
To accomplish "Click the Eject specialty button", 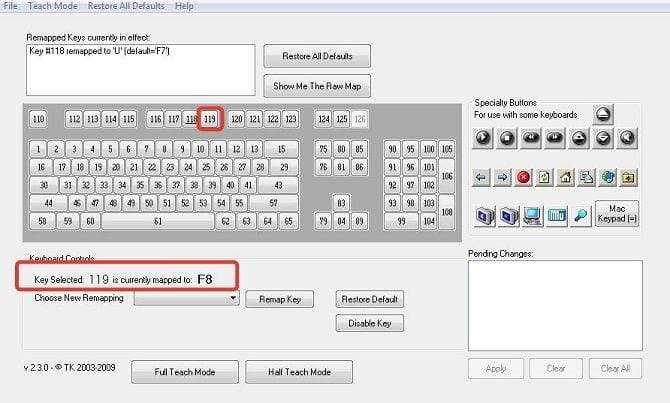I will [x=603, y=113].
